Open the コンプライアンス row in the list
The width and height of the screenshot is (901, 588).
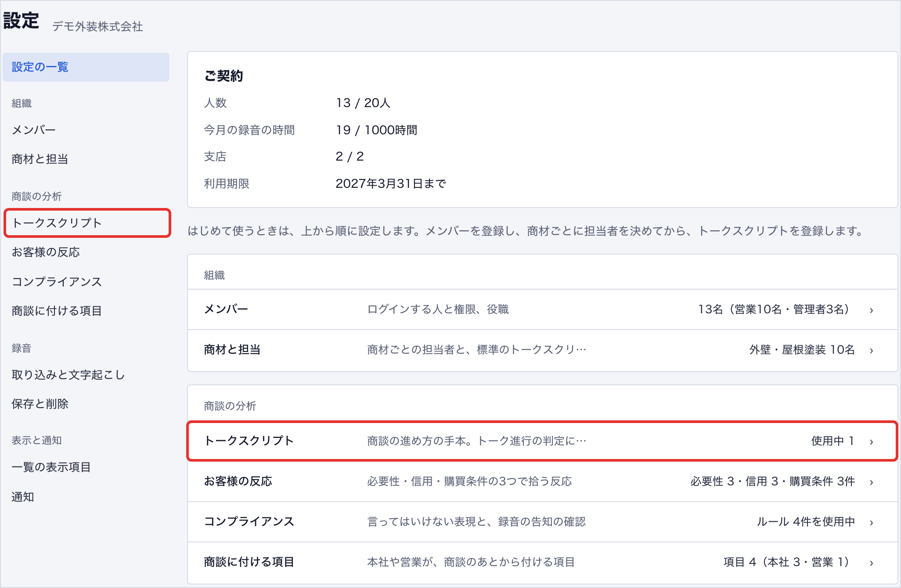point(542,522)
